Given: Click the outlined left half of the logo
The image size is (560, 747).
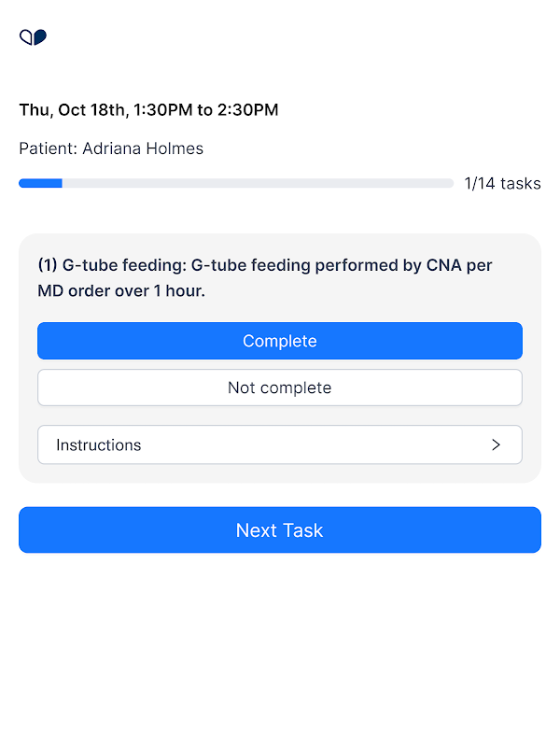Looking at the screenshot, I should pos(26,37).
